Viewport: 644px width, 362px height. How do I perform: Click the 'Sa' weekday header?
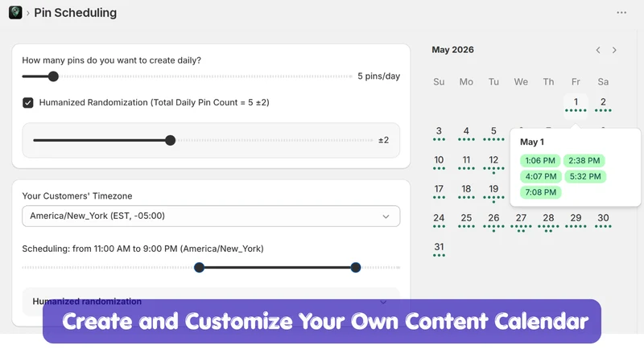click(603, 82)
